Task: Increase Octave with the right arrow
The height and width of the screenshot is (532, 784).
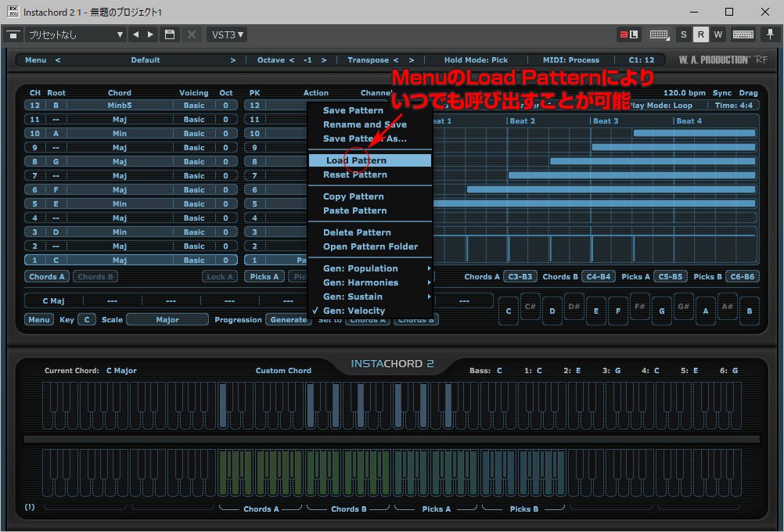Action: point(324,60)
